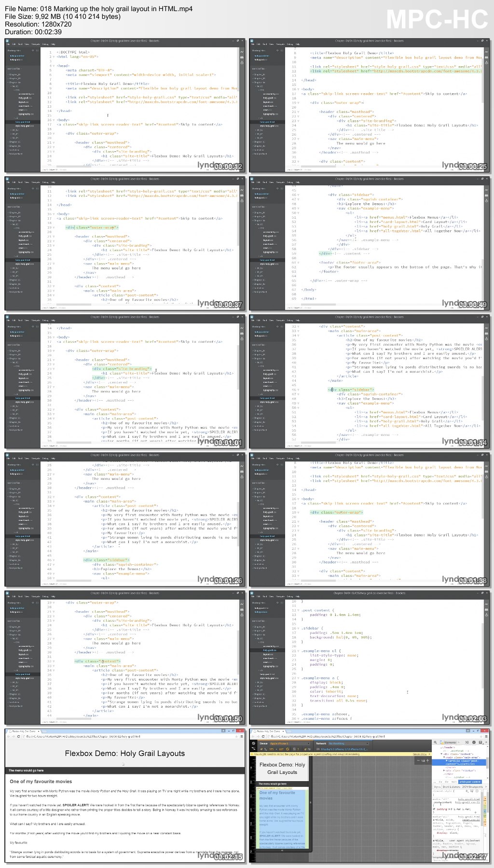Click the 'Resolution: 1280x720' line

click(38, 24)
